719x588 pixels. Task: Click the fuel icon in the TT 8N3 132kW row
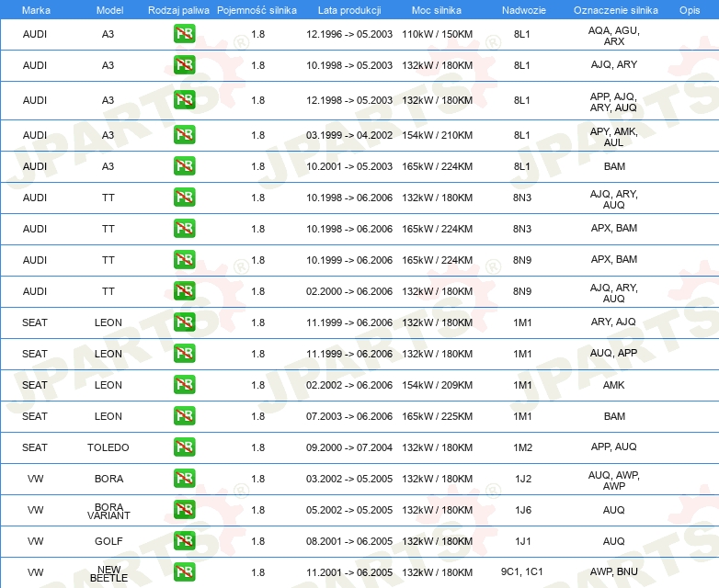pyautogui.click(x=184, y=197)
